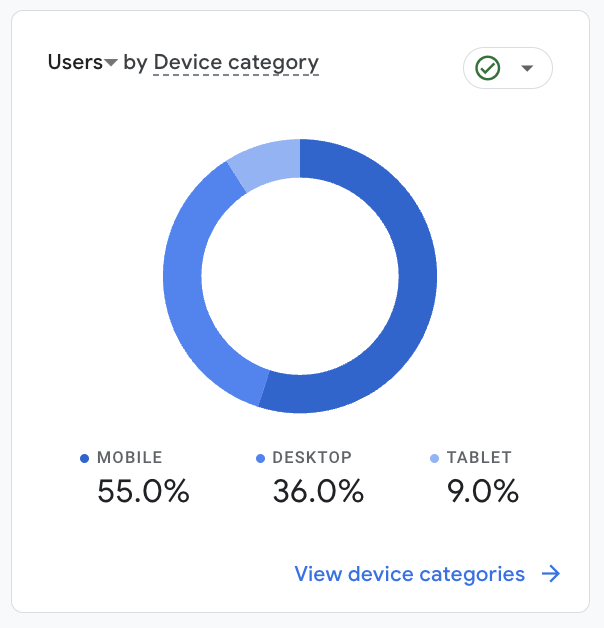Click the MOBILE legend color dot
The width and height of the screenshot is (604, 628).
(85, 458)
